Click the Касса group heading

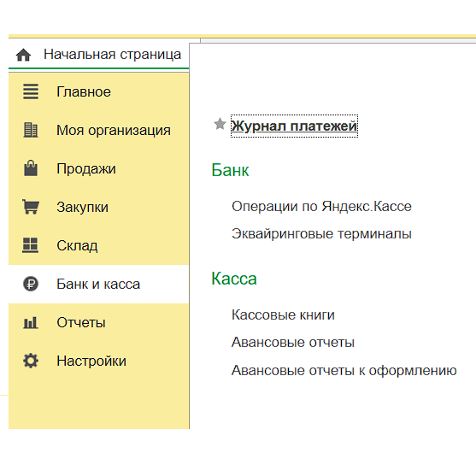(234, 279)
